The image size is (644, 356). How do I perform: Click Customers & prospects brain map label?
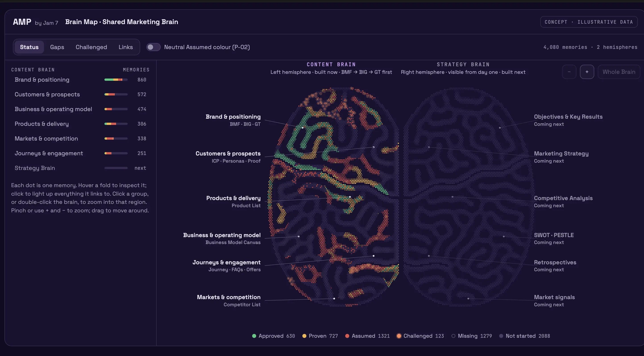[x=228, y=154]
